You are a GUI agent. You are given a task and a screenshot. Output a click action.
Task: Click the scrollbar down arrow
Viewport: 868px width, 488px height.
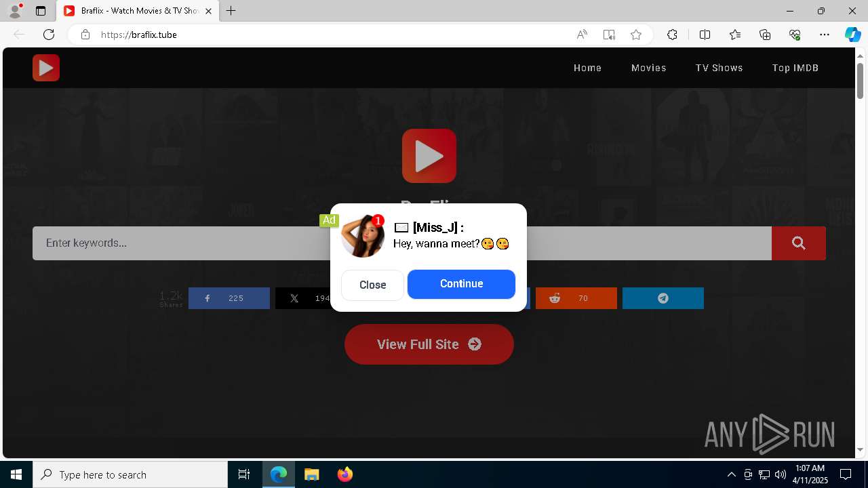tap(861, 449)
